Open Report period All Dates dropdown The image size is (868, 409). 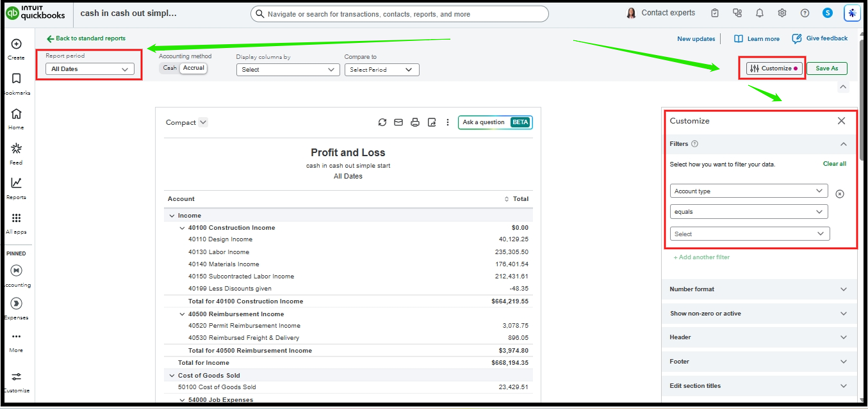click(x=90, y=68)
